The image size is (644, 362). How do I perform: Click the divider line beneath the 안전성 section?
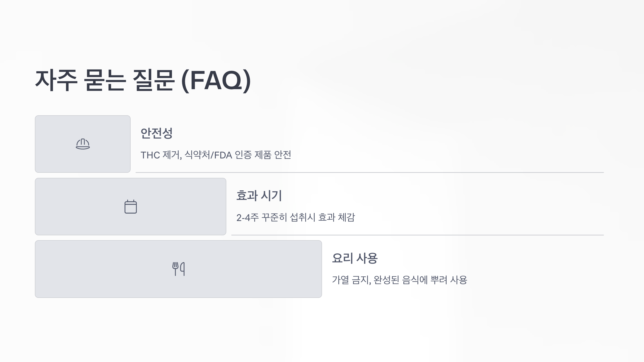coord(370,172)
